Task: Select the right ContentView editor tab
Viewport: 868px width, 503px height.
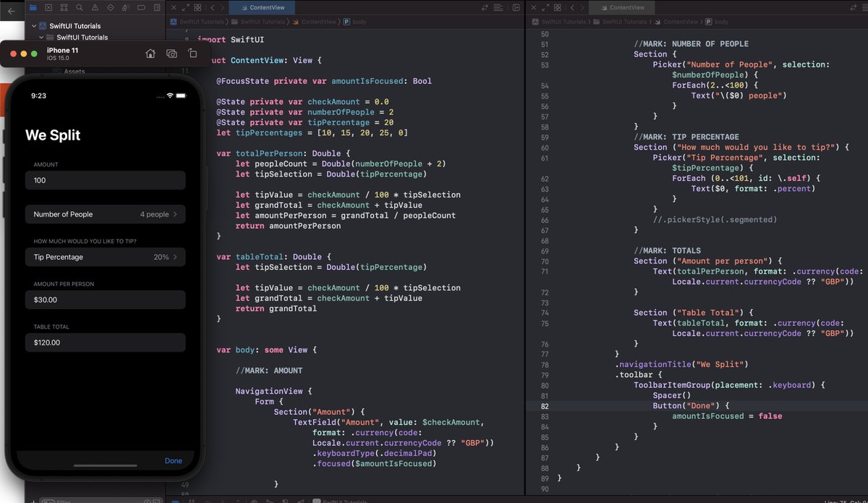Action: coord(622,7)
